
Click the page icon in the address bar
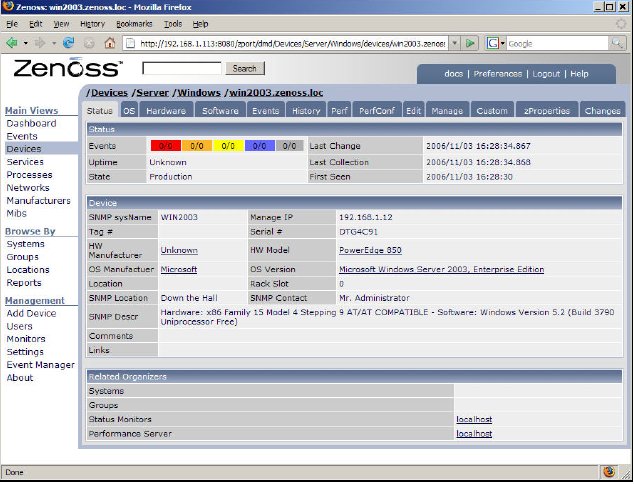130,43
